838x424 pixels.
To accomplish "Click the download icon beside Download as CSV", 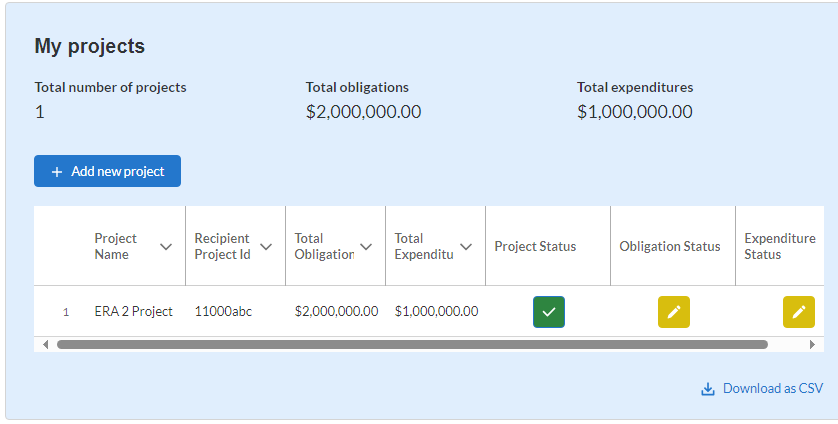I will coord(708,389).
